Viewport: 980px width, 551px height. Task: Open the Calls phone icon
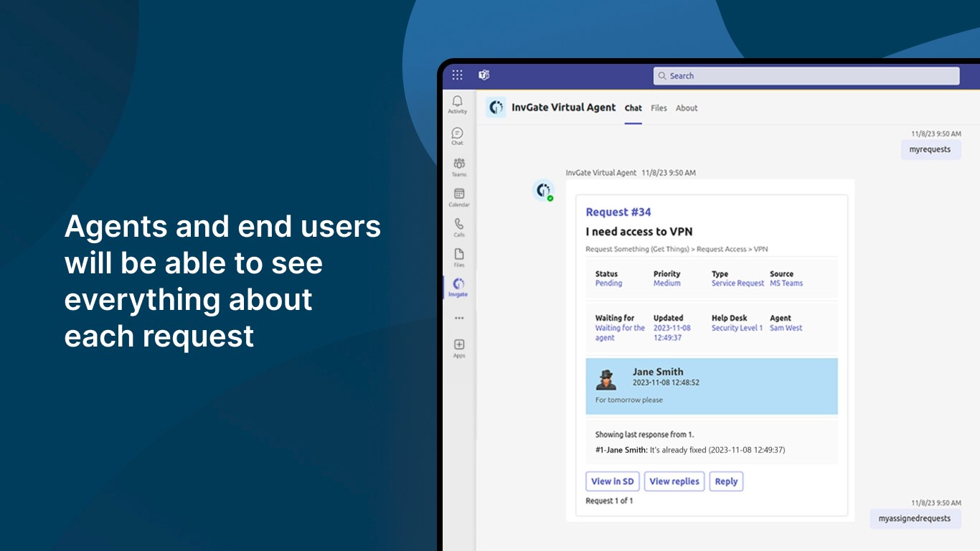click(459, 227)
